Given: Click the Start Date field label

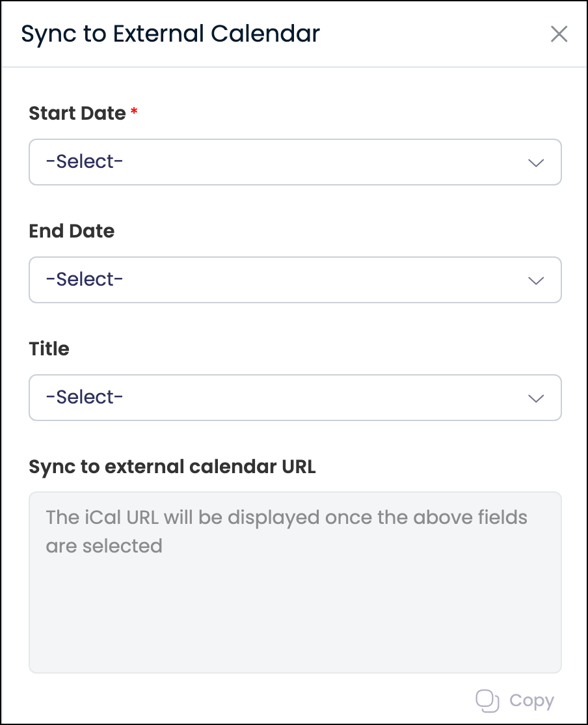Looking at the screenshot, I should point(77,113).
